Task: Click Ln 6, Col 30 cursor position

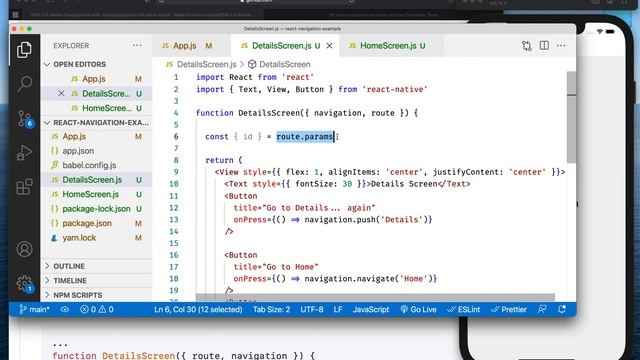Action: tap(198, 309)
